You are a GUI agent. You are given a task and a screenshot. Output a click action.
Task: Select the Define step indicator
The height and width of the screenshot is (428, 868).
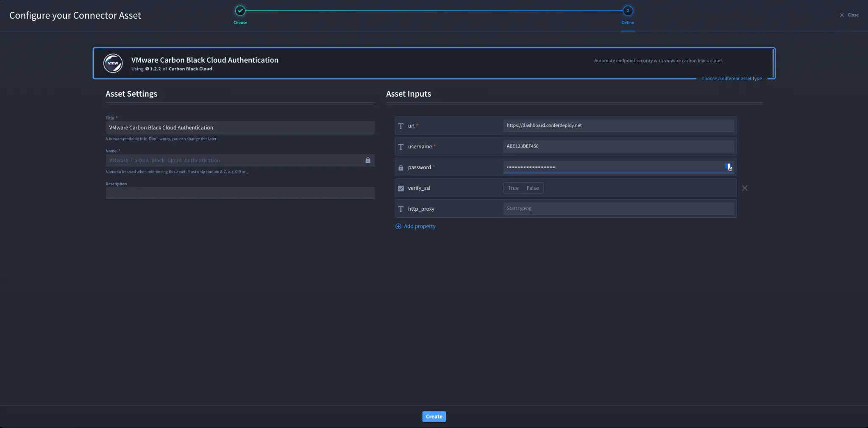pos(628,11)
